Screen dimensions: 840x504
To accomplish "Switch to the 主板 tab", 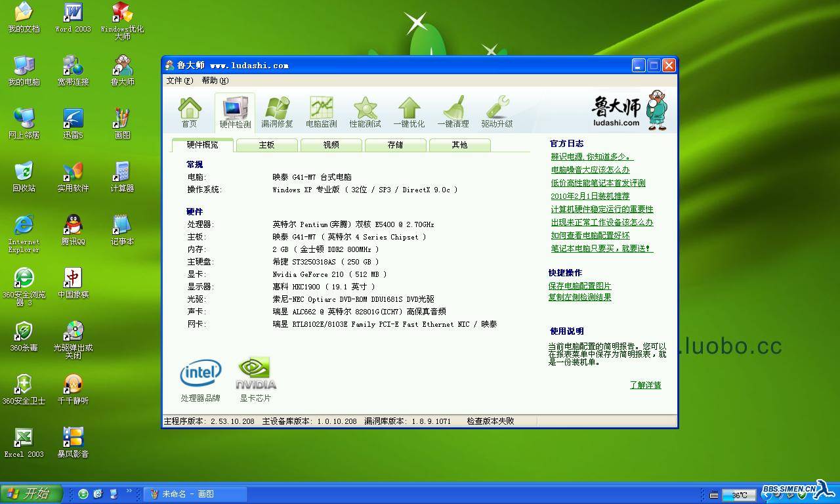I will click(266, 145).
